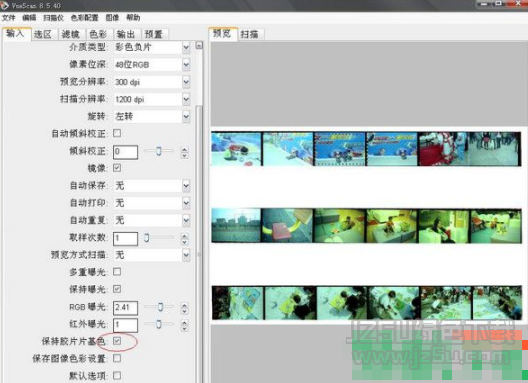Click the 取样次数 value field
Screen dimensions: 528x383
click(125, 238)
